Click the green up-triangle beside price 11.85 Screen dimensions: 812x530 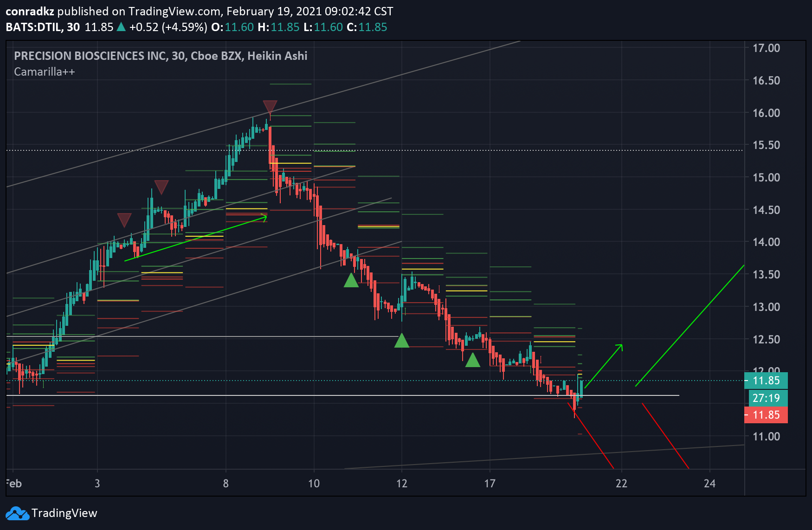click(121, 27)
